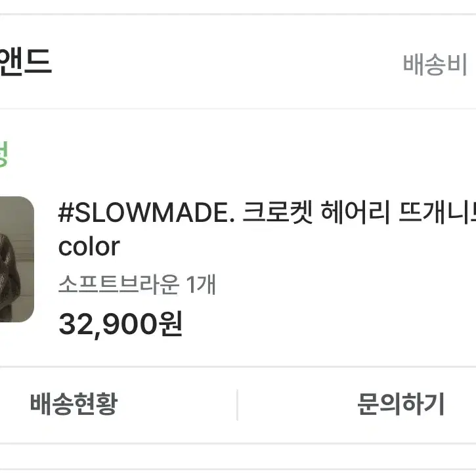Click the word color under the product title
The width and height of the screenshot is (476, 476).
89,247
